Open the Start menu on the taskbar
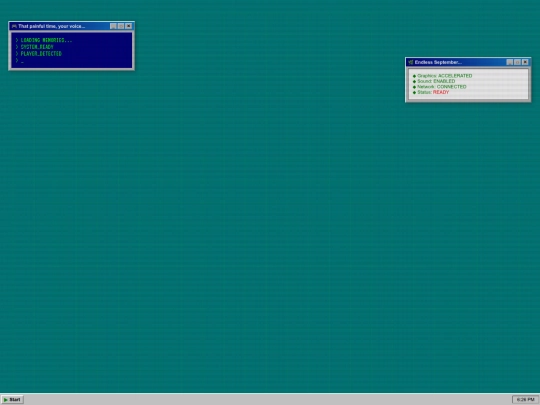540x405 pixels. coord(12,399)
